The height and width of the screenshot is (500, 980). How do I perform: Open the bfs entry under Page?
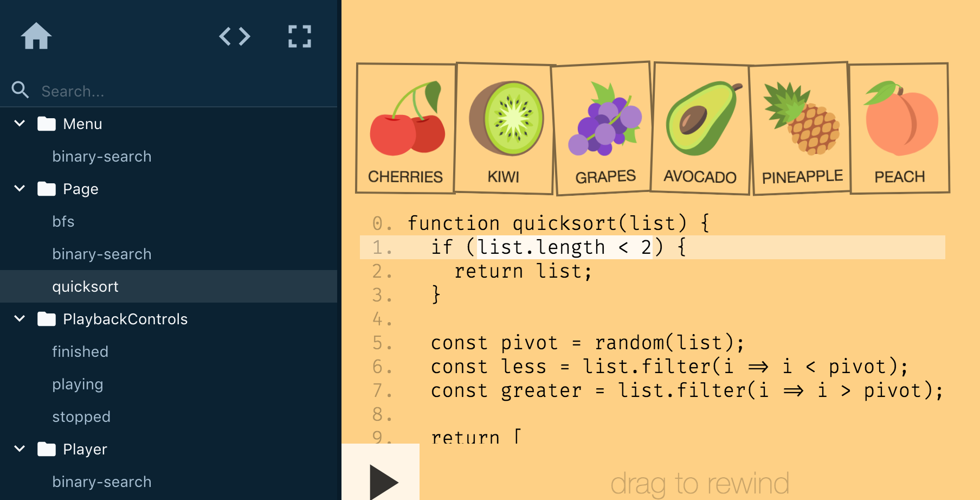[x=63, y=221]
